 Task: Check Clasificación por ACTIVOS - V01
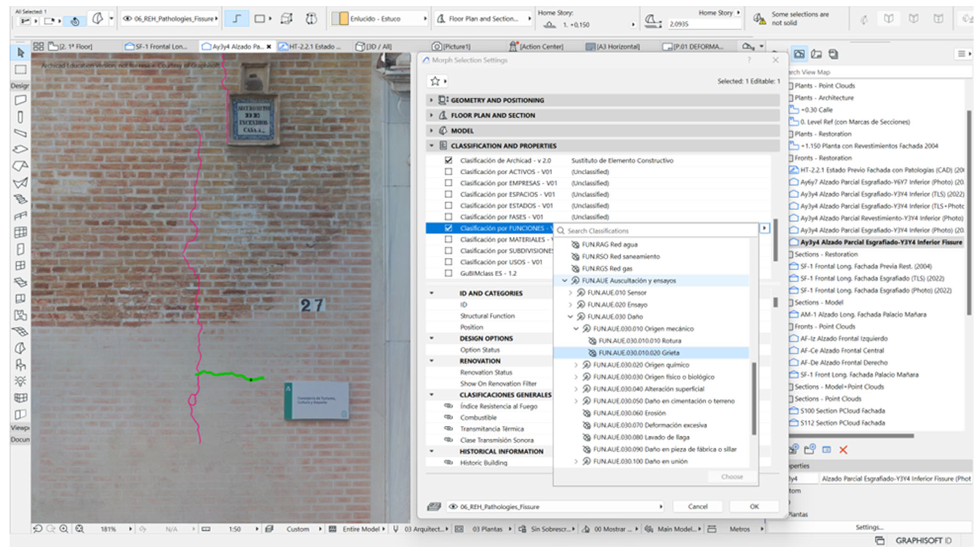tap(448, 171)
